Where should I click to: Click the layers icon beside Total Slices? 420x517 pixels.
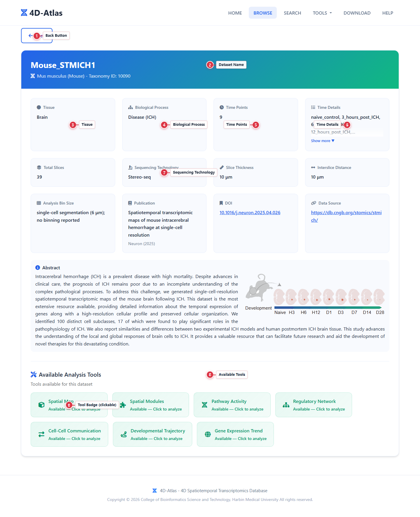[x=39, y=167]
